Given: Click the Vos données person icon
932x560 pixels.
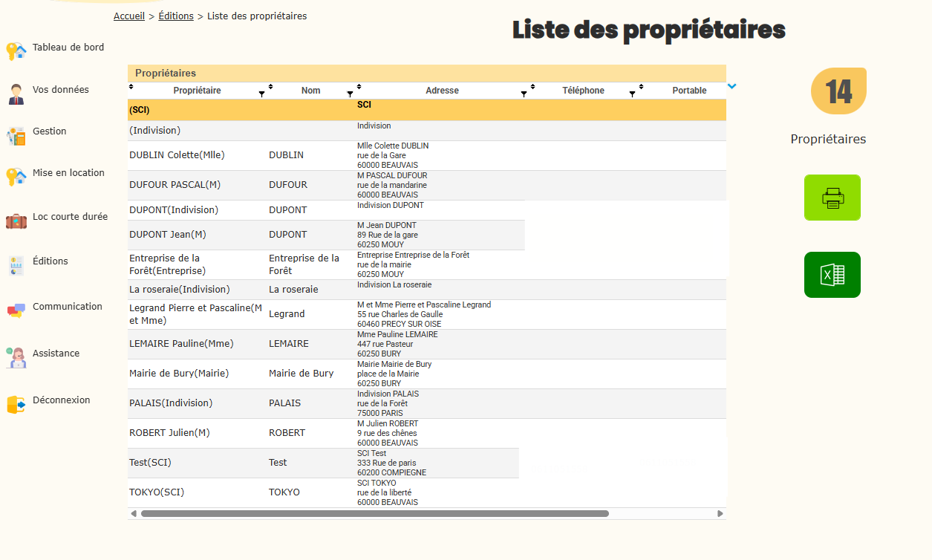Looking at the screenshot, I should tap(16, 94).
